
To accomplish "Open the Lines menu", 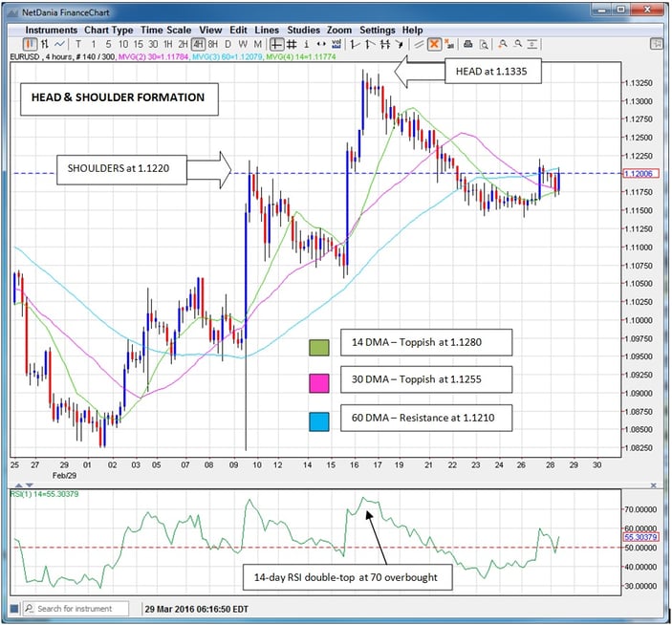I will [x=267, y=30].
